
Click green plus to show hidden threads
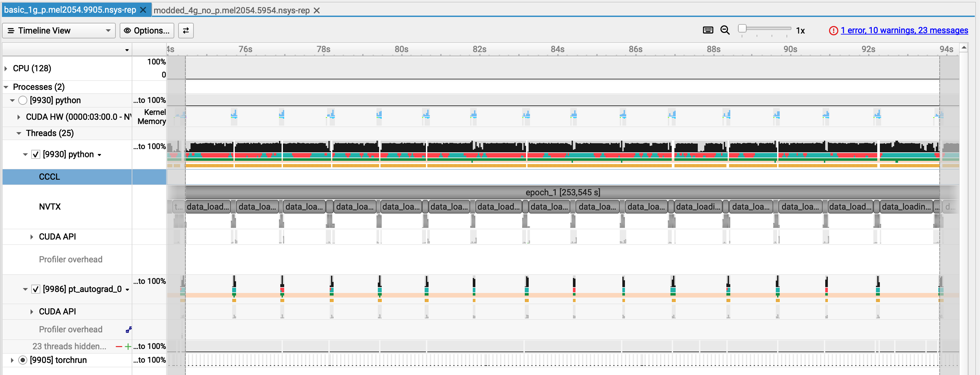tap(128, 346)
